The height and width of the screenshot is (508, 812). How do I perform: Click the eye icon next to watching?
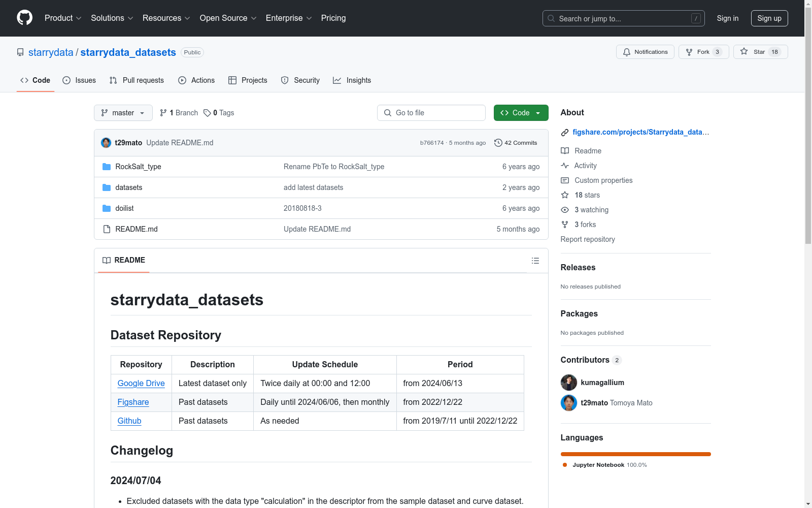pos(565,210)
